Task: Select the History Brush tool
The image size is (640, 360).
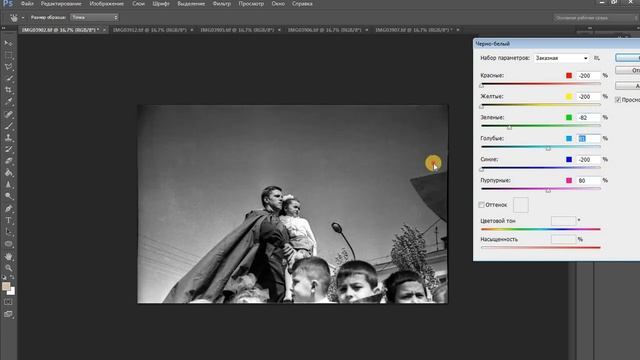Action: point(8,149)
